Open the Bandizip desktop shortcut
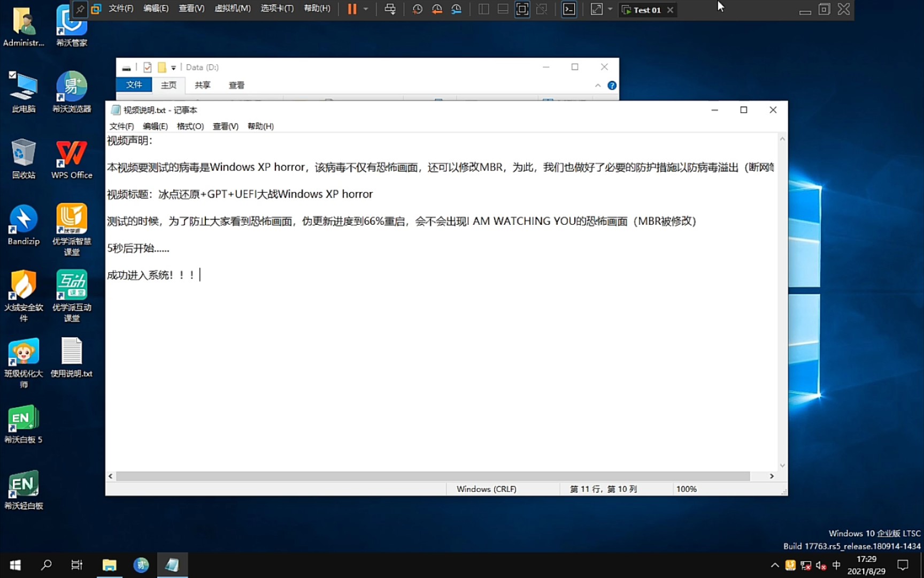Viewport: 924px width, 578px height. point(24,225)
